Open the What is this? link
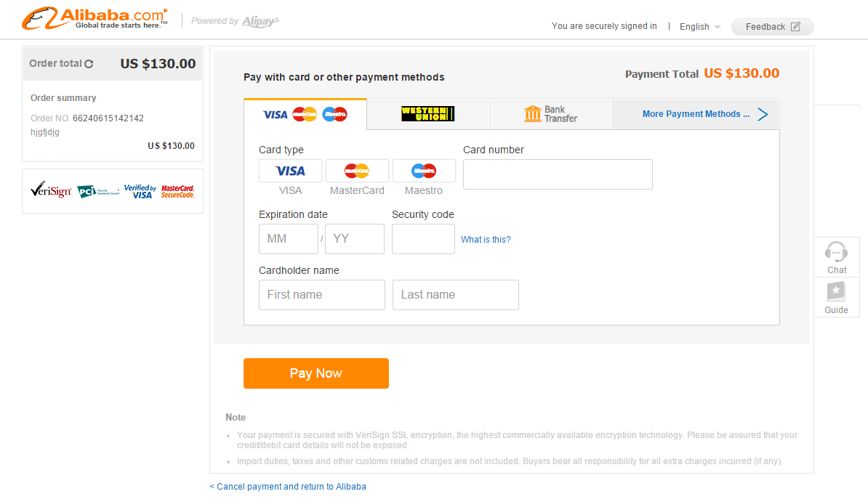 [x=486, y=240]
